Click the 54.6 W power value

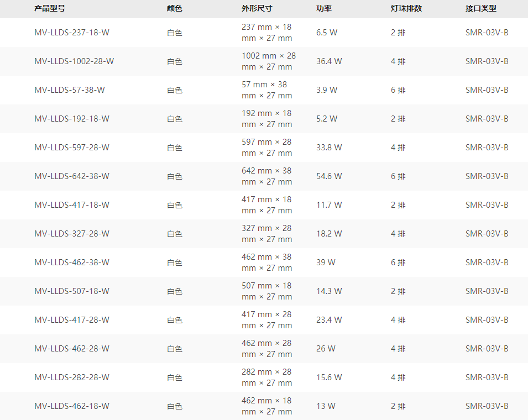(329, 176)
